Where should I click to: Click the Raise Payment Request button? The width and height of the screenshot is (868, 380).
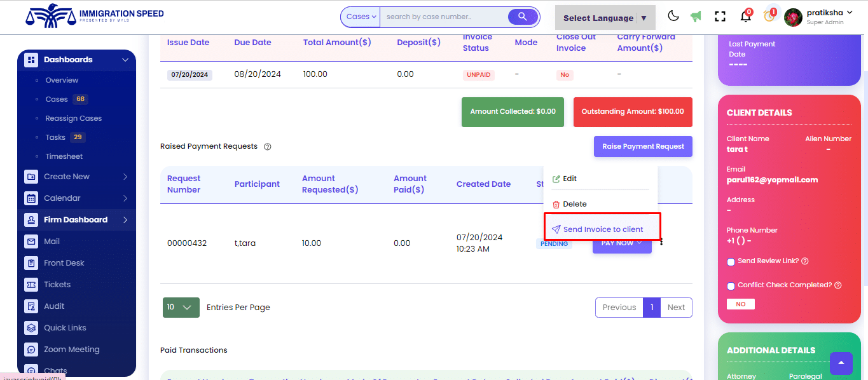[642, 146]
